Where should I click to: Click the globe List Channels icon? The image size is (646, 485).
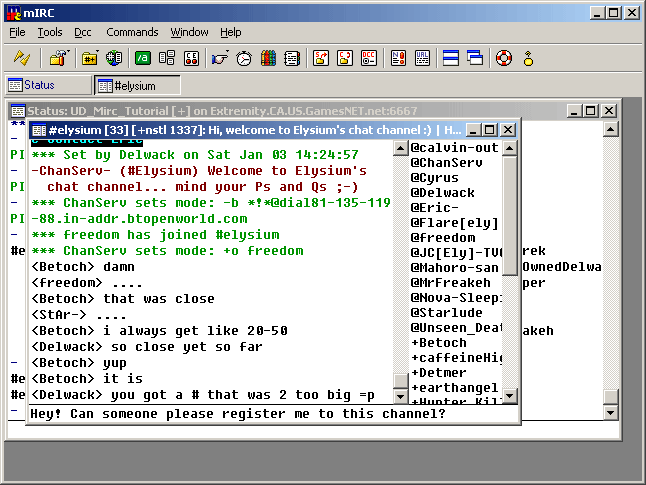pos(114,58)
